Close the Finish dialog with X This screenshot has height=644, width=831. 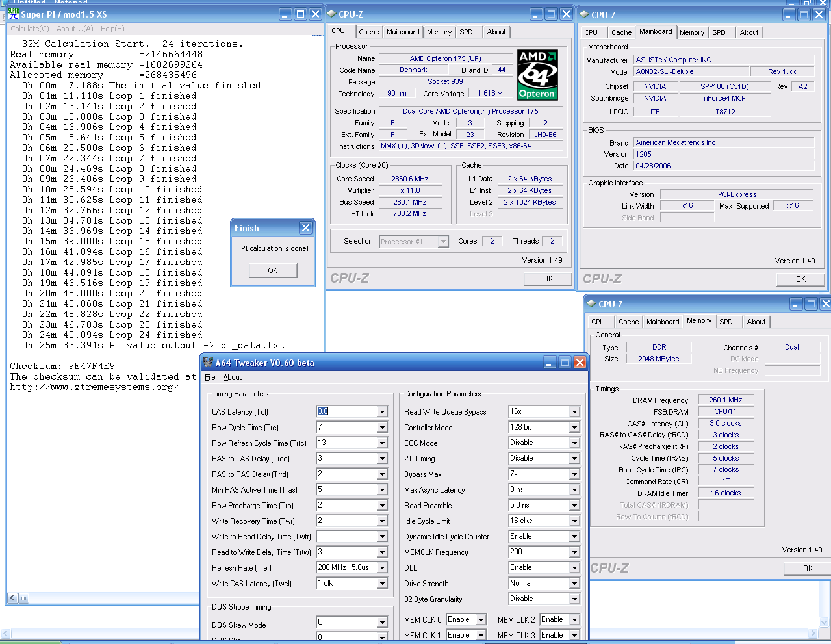point(305,227)
